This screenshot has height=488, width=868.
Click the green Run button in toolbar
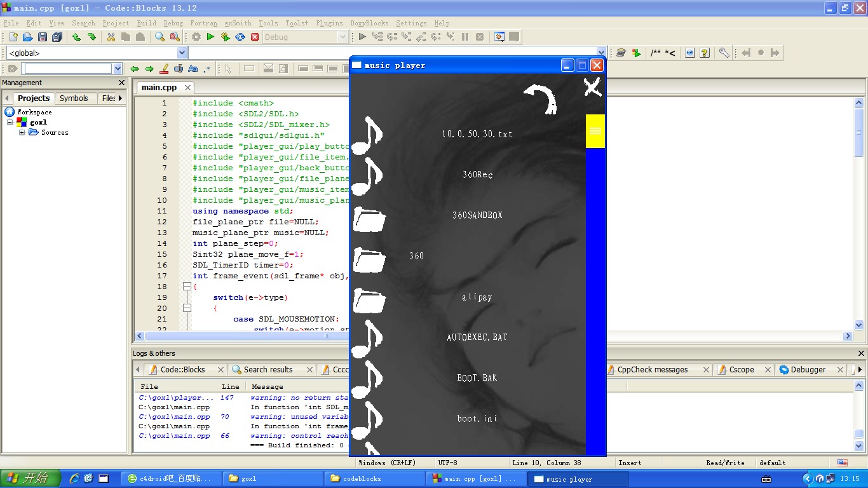pos(210,37)
